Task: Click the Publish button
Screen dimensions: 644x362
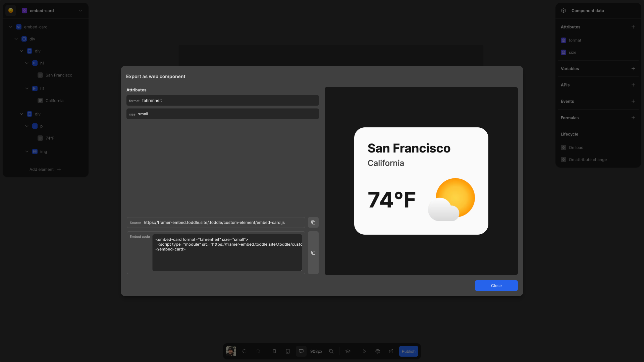Action: (409, 351)
